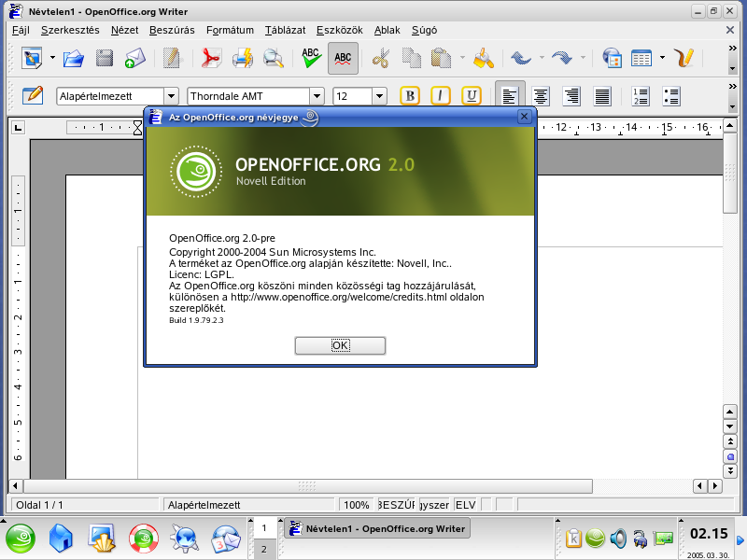This screenshot has height=560, width=747.
Task: Show Draw Functions icon
Action: pyautogui.click(x=684, y=58)
